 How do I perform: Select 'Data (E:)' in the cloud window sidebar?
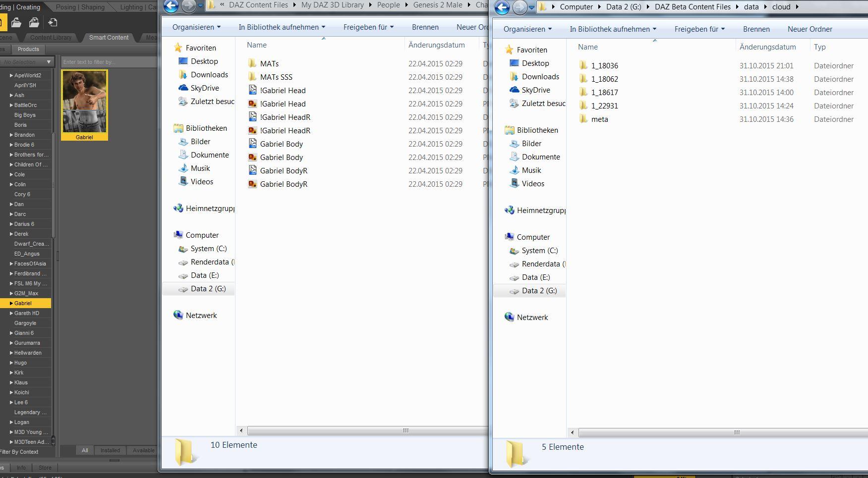[x=536, y=277]
